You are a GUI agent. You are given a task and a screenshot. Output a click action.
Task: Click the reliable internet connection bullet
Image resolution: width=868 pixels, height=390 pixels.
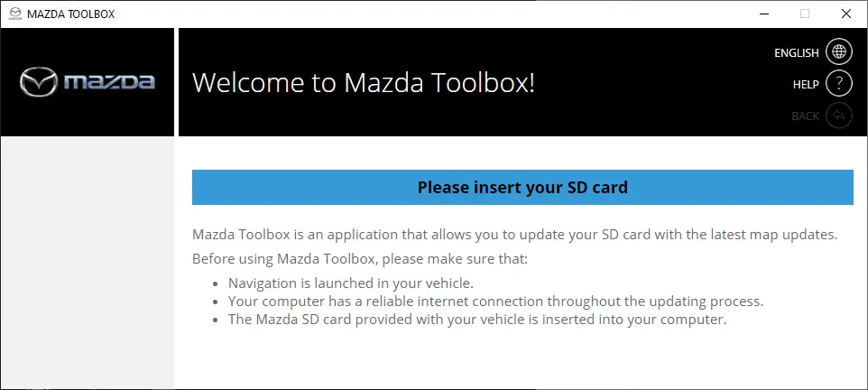pos(495,301)
